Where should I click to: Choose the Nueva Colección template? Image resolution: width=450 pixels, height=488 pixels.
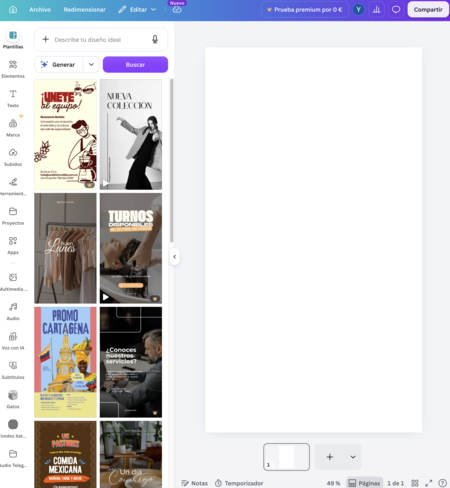pyautogui.click(x=131, y=134)
